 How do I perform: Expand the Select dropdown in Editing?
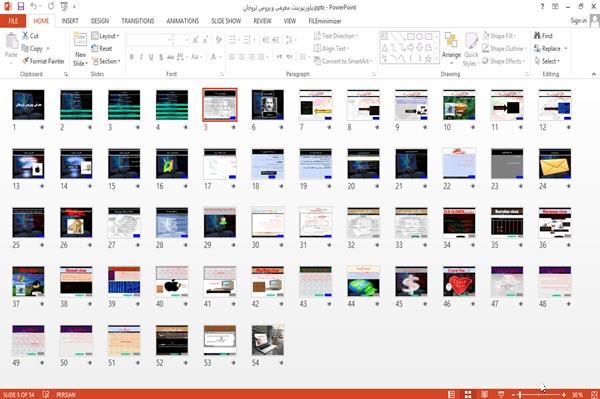547,61
